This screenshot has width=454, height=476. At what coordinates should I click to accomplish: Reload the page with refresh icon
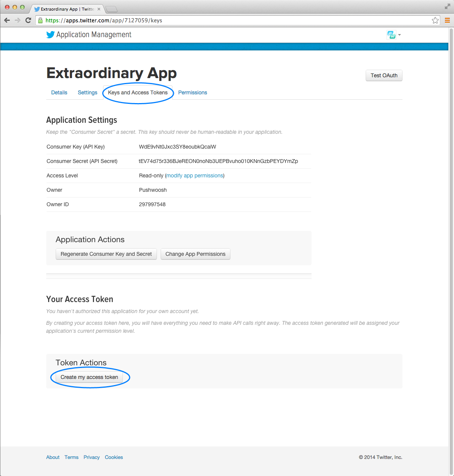(x=28, y=20)
